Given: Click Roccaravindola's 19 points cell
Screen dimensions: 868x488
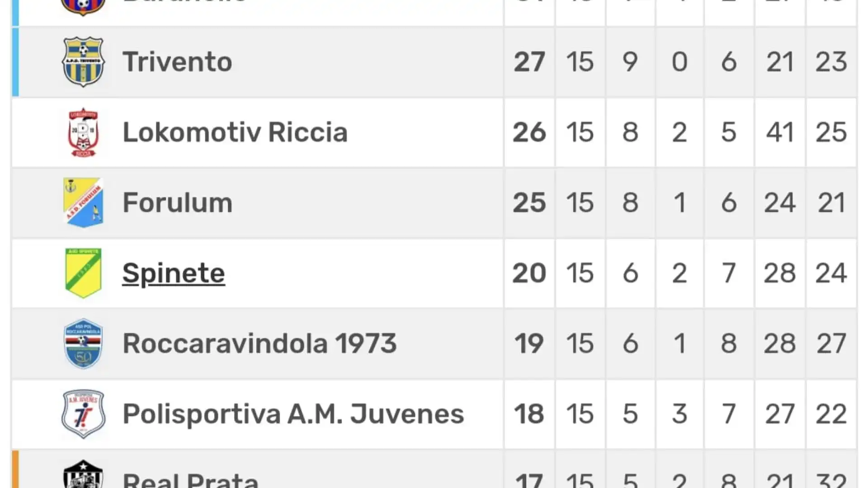Looking at the screenshot, I should pyautogui.click(x=529, y=343).
